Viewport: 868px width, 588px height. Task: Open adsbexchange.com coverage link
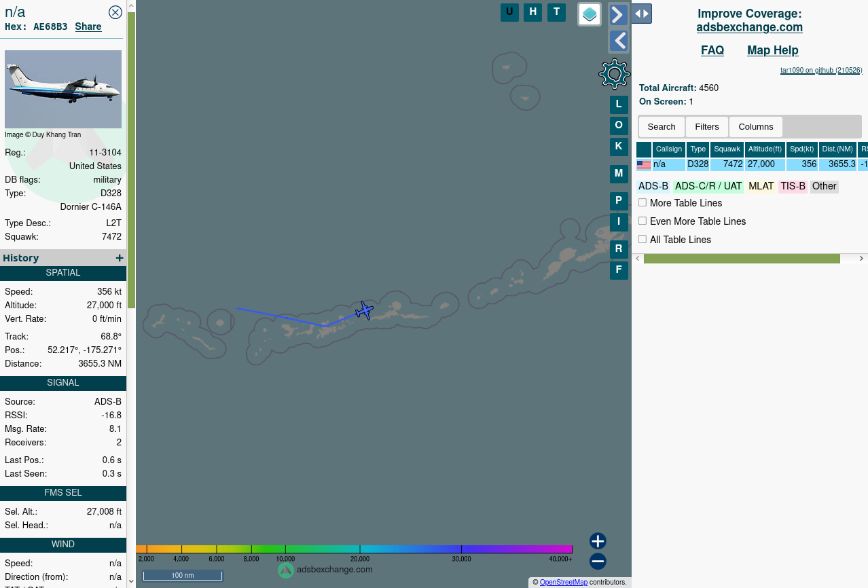pos(750,27)
